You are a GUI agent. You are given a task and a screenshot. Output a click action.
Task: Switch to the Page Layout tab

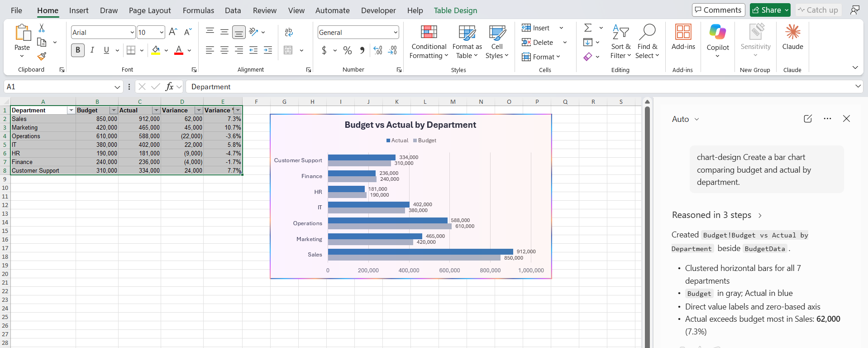click(x=150, y=10)
